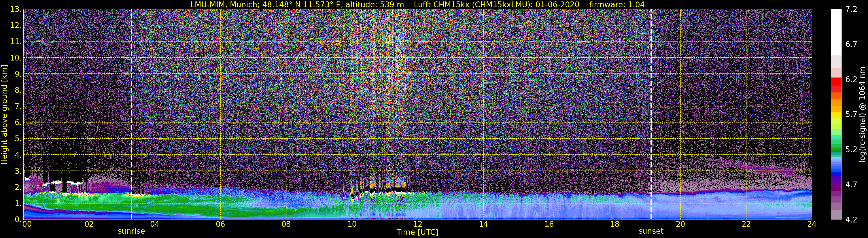Click the 10 km tick label on height axis

16,58
